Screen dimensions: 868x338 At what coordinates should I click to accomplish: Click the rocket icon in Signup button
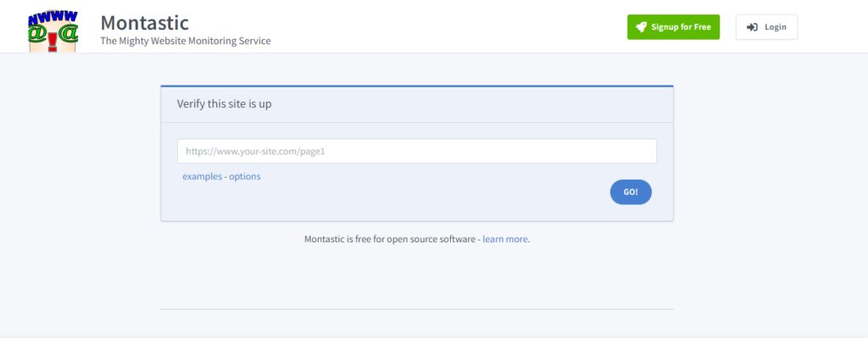(641, 27)
